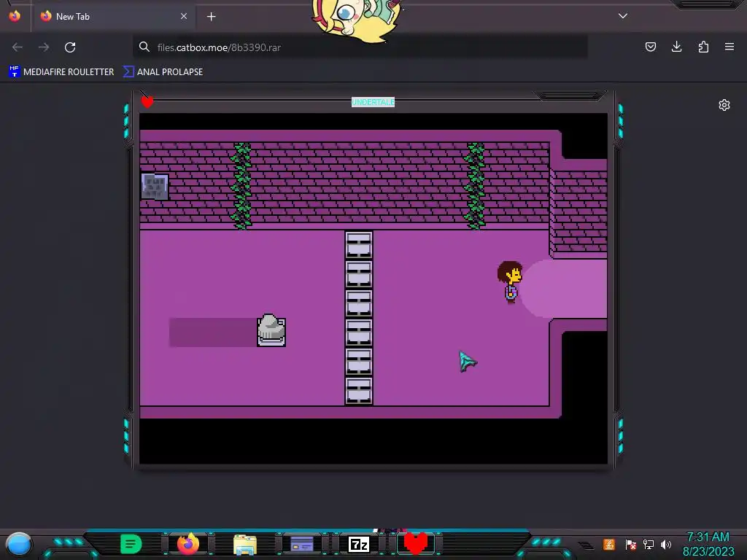
Task: Show hidden tray icons arrow
Action: (x=587, y=545)
